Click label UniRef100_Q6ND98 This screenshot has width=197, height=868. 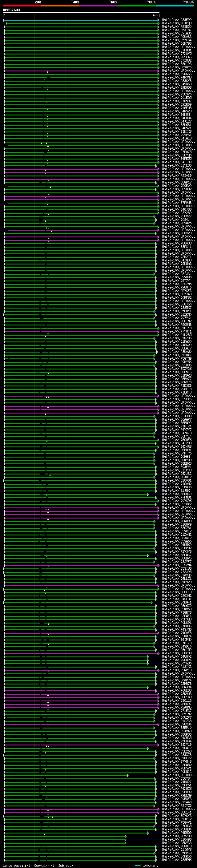pos(177,521)
